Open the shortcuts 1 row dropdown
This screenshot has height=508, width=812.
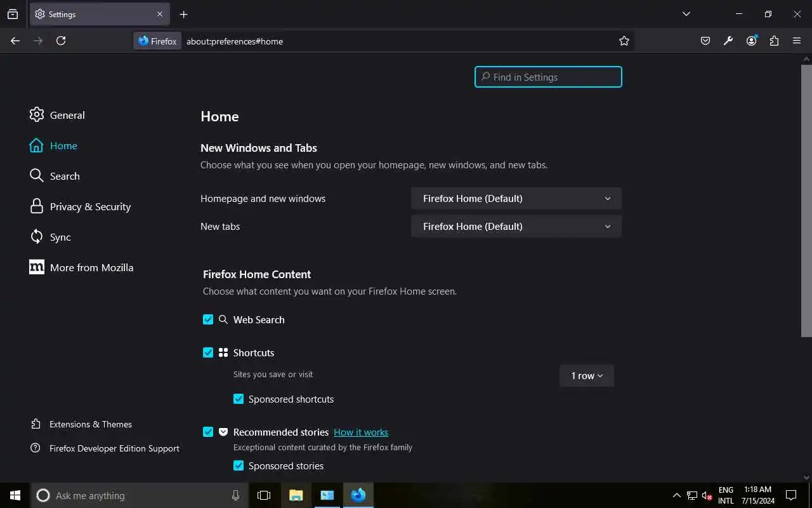[587, 375]
